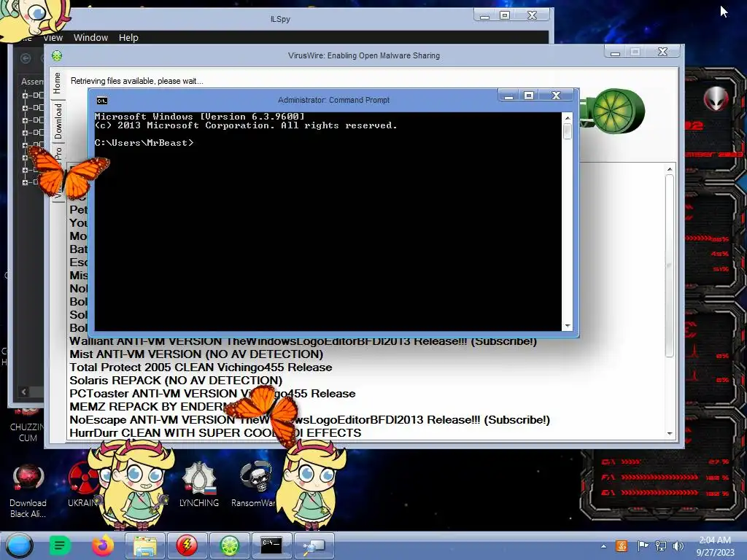
Task: Select the partially hidden 'Pet' list entry
Action: click(x=79, y=210)
